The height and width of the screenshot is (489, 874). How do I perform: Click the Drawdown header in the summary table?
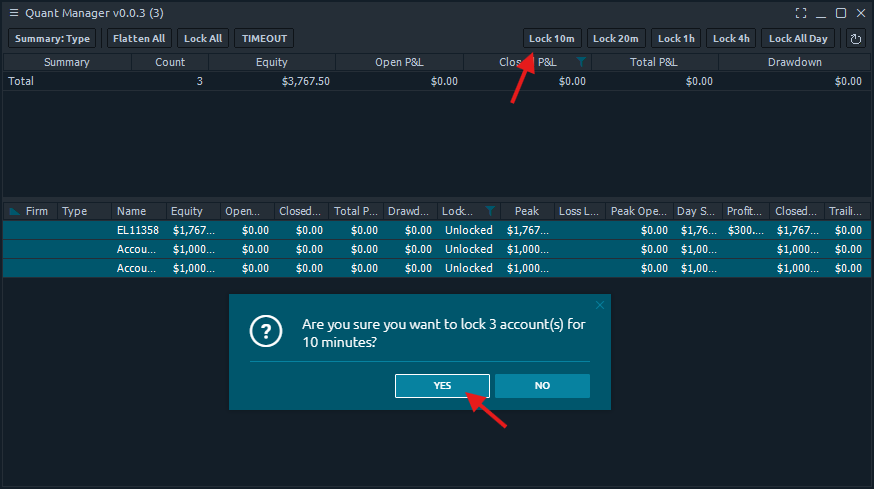tap(794, 62)
